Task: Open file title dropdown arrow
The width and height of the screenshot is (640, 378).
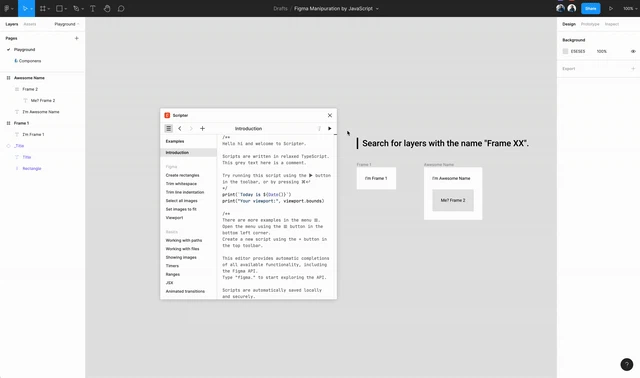Action: click(x=377, y=9)
